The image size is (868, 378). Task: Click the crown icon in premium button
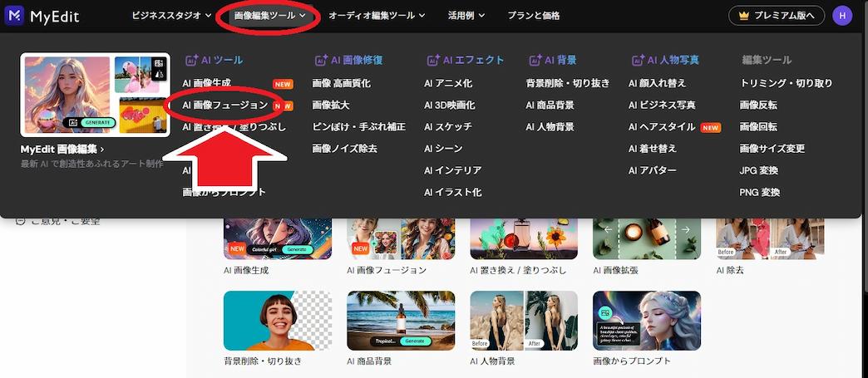pos(745,16)
